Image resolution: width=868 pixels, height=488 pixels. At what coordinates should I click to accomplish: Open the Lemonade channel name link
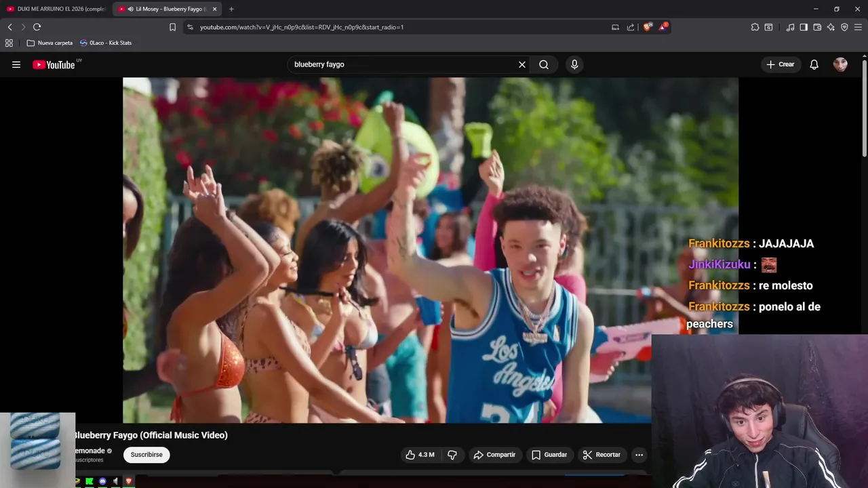tap(90, 451)
